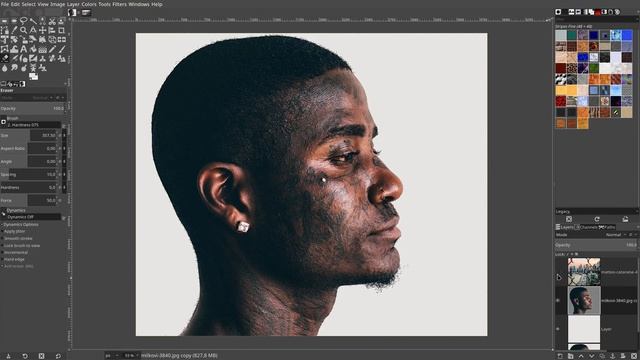Hide the portrait photo layer
The width and height of the screenshot is (640, 360).
558,300
